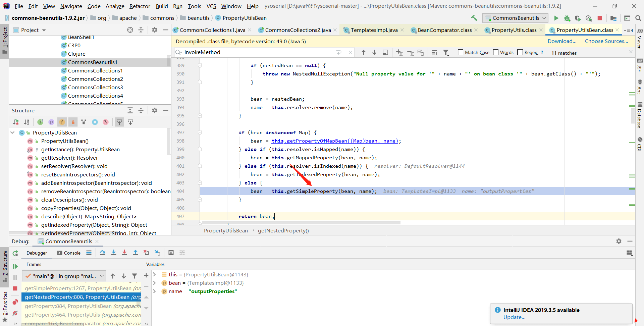Expand the bean variable node

click(155, 283)
